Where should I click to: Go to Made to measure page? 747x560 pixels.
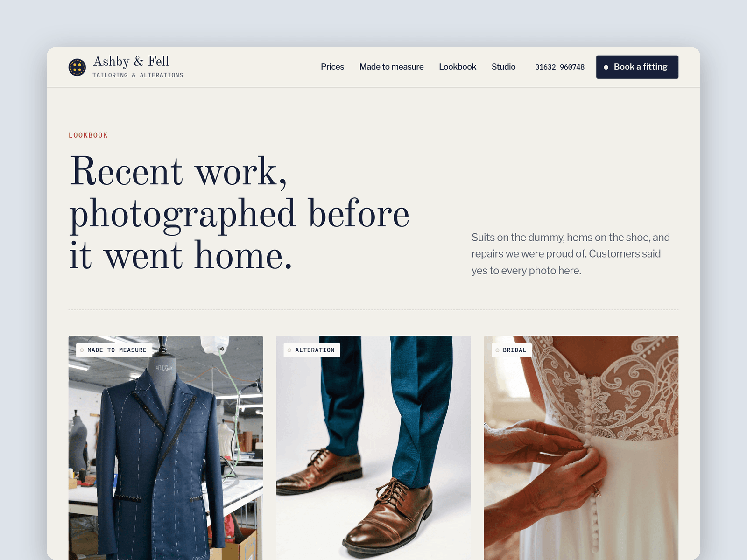pyautogui.click(x=391, y=67)
